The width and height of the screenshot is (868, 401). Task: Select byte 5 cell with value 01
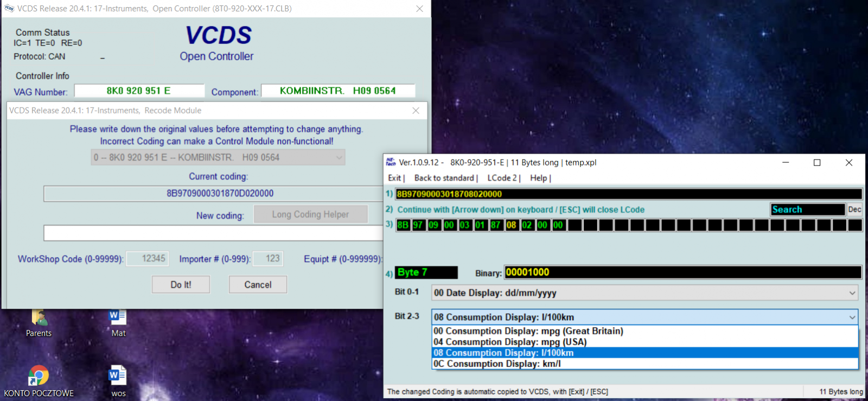tap(480, 225)
